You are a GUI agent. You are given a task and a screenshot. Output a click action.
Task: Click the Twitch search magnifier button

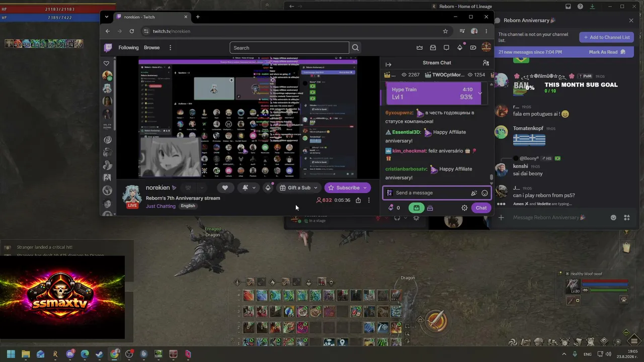tap(355, 48)
